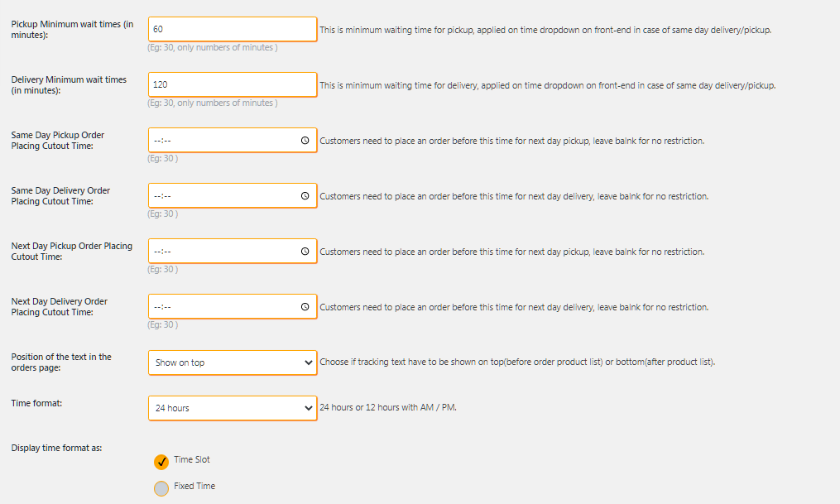Focus the Pickup Minimum wait times field
Image resolution: width=840 pixels, height=504 pixels.
[x=233, y=30]
